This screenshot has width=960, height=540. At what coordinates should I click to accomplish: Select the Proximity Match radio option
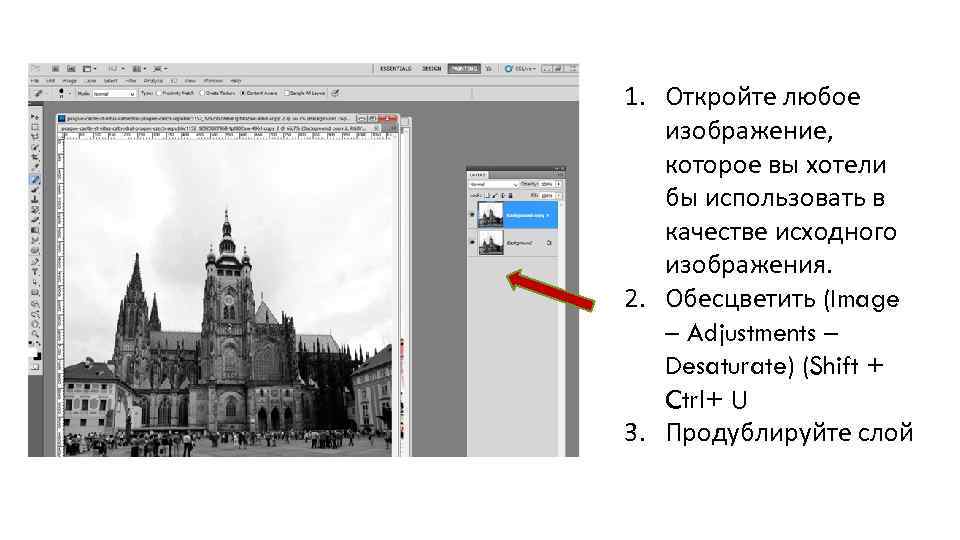coord(159,93)
